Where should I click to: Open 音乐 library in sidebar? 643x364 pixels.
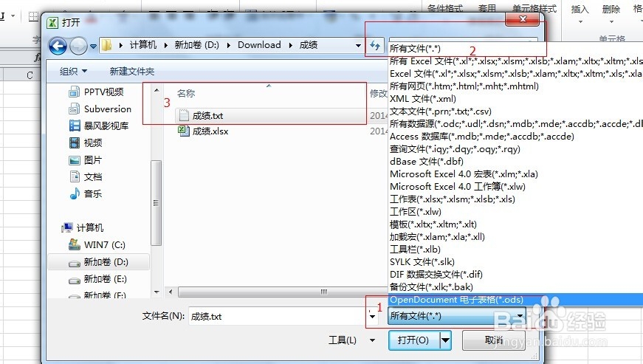(x=86, y=193)
